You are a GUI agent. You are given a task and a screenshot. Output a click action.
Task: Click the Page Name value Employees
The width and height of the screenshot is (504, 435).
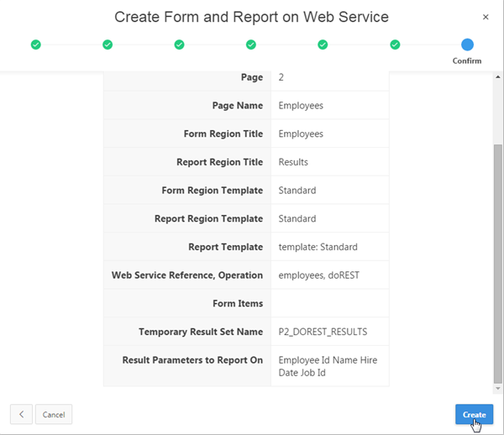(301, 105)
